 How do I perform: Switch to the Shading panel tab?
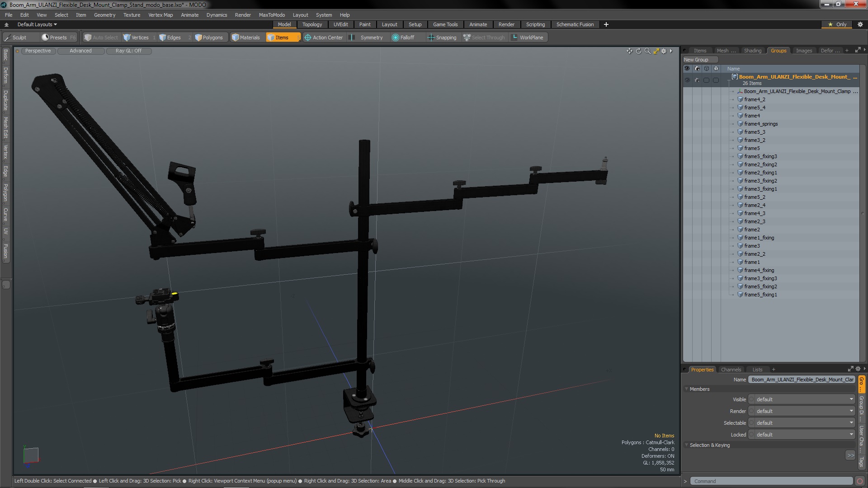pyautogui.click(x=752, y=51)
